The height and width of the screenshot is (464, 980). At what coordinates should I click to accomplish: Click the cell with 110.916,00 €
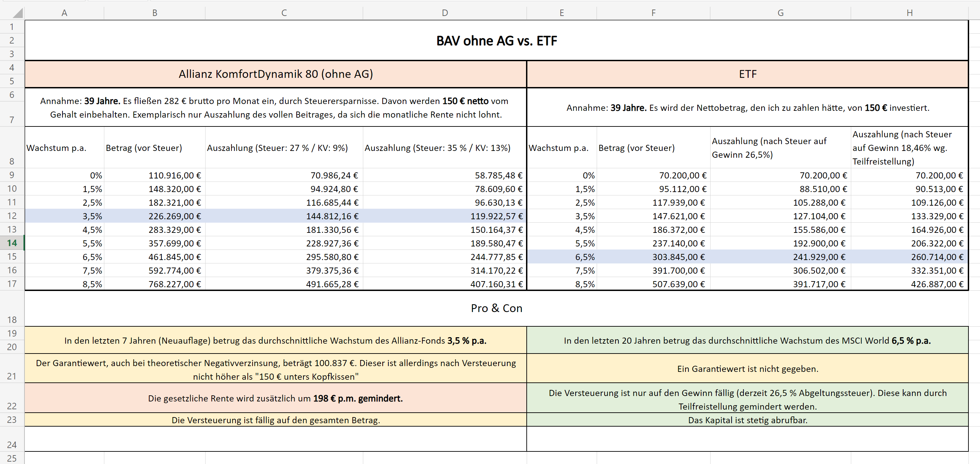pyautogui.click(x=174, y=175)
